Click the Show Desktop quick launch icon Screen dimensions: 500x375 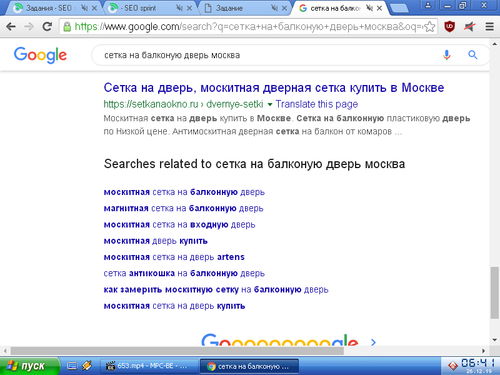(72, 366)
